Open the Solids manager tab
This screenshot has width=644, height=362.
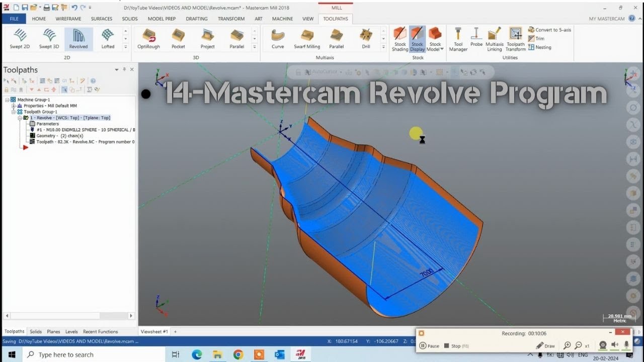(x=36, y=331)
